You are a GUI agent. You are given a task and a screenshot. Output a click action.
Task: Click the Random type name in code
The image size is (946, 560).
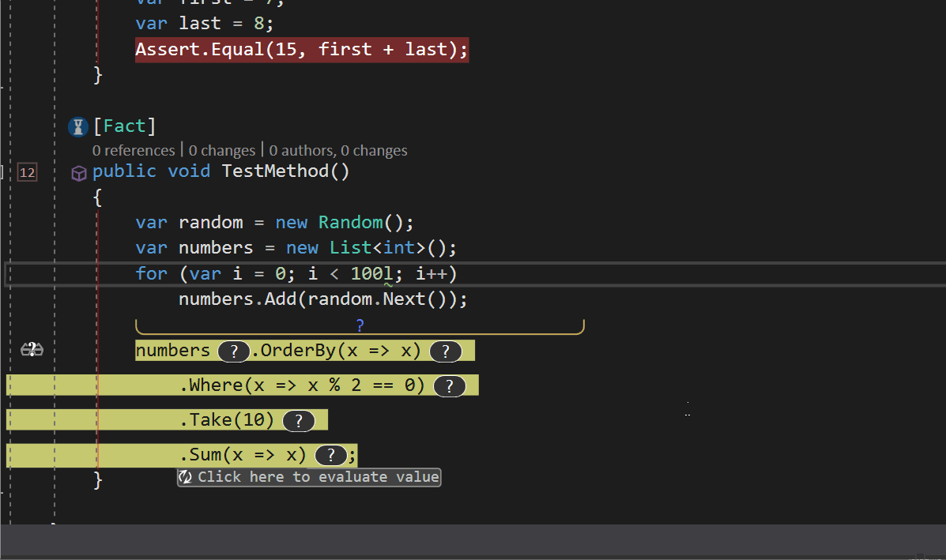(350, 222)
